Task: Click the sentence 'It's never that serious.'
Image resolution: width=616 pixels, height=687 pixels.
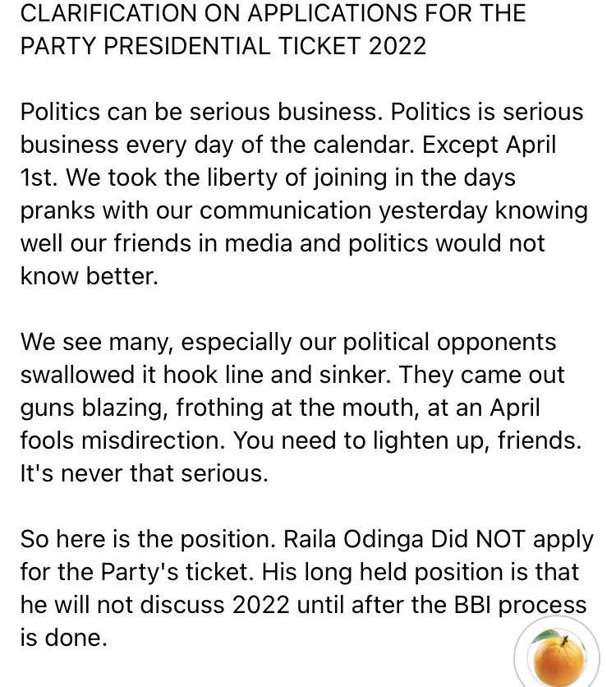Action: 144,474
